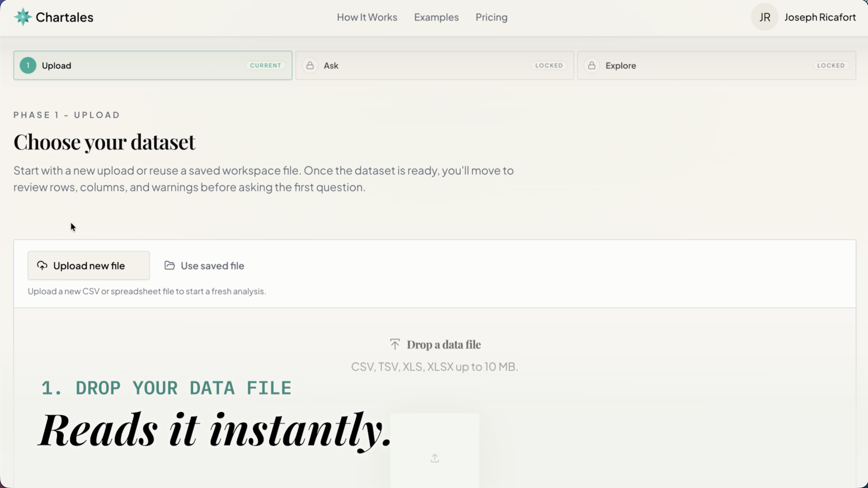The image size is (868, 488).
Task: Click the lock icon on Ask step
Action: (x=310, y=65)
